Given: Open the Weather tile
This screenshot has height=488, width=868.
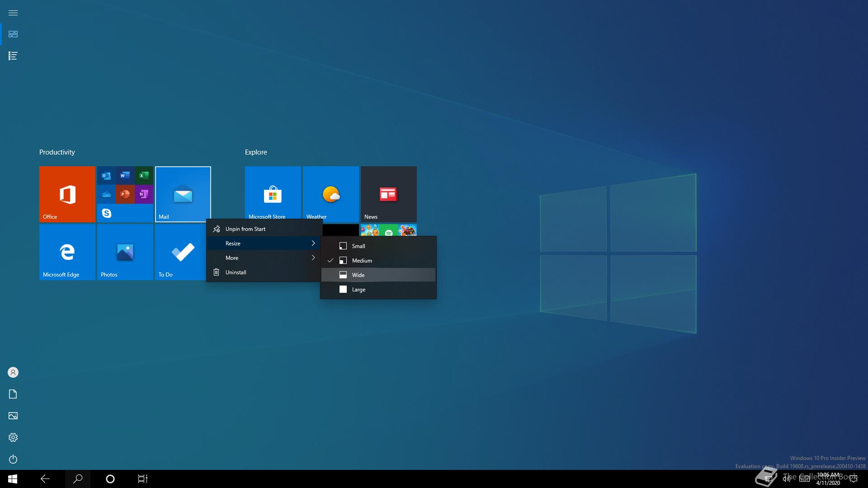Looking at the screenshot, I should (331, 193).
